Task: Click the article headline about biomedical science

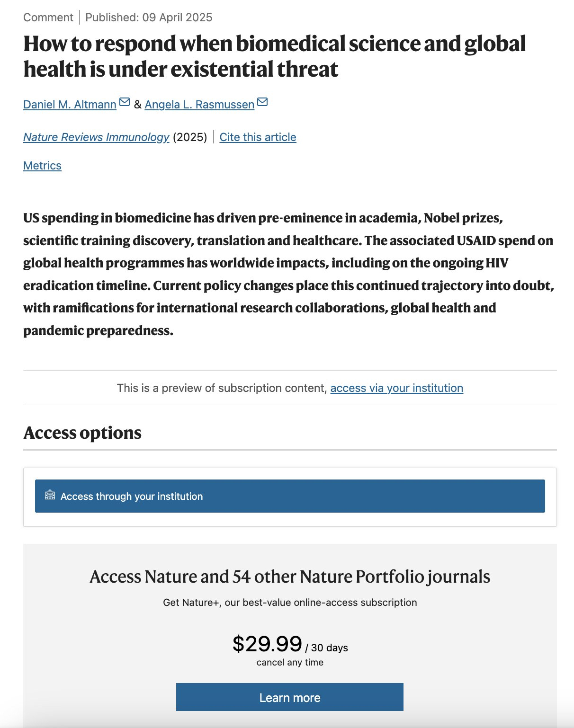Action: [x=274, y=56]
